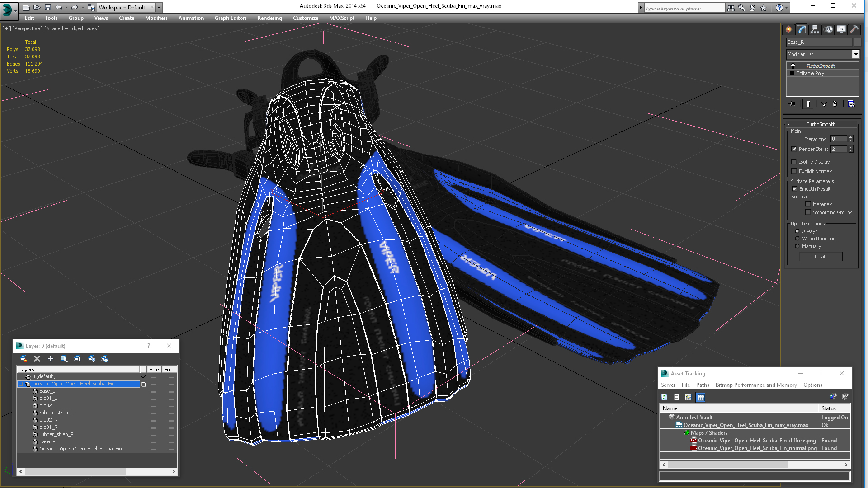Click the Redo arrow icon

[x=75, y=7]
